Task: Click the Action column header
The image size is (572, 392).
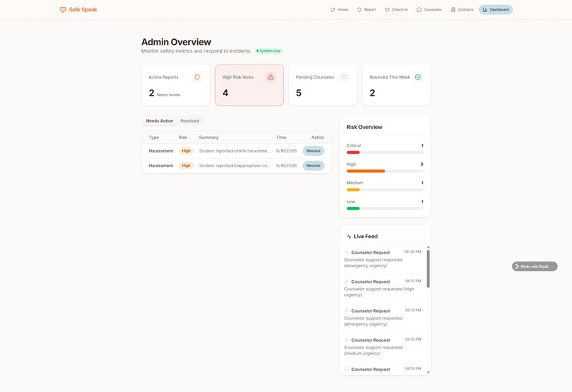Action: pos(318,138)
